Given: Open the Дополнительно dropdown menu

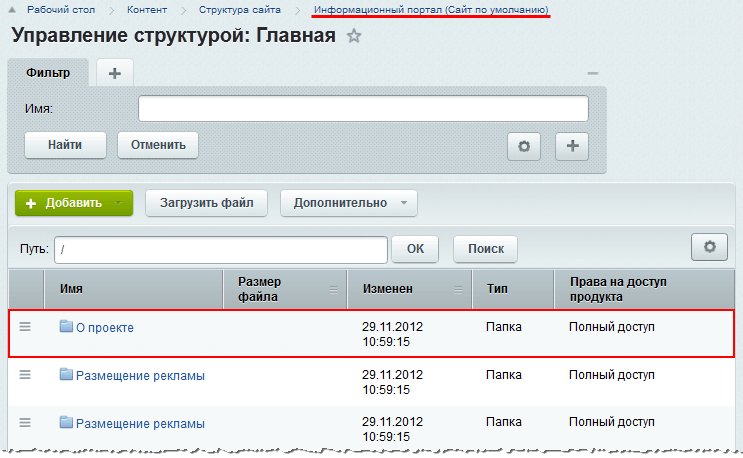Looking at the screenshot, I should tap(348, 203).
